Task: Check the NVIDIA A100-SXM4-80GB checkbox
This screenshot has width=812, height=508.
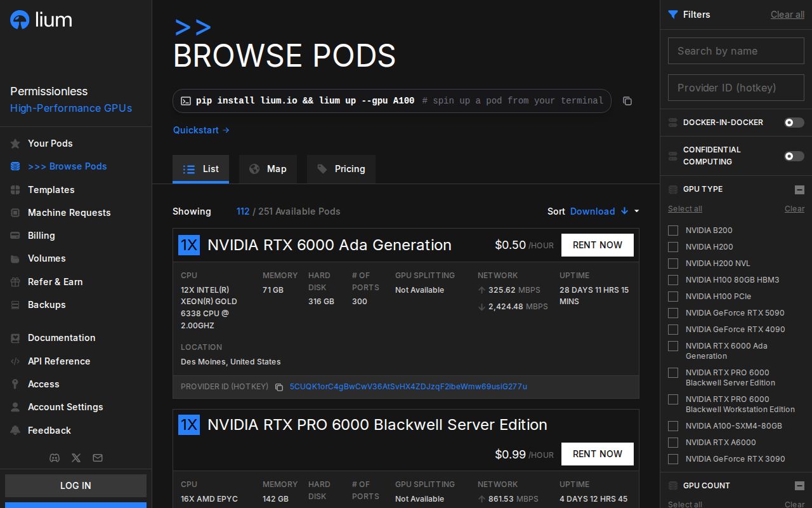Action: coord(673,426)
